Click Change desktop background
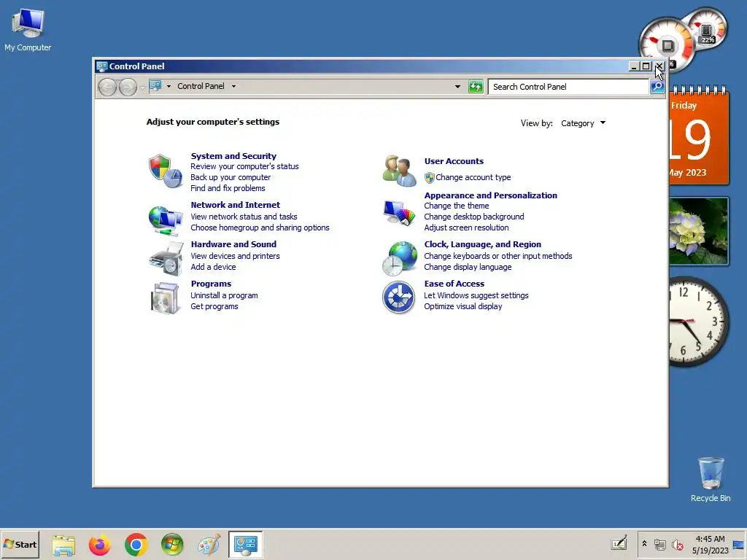This screenshot has width=747, height=560. [x=474, y=217]
